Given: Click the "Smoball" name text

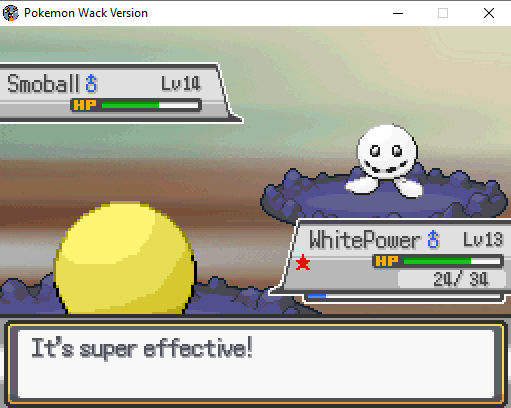Looking at the screenshot, I should (x=43, y=83).
